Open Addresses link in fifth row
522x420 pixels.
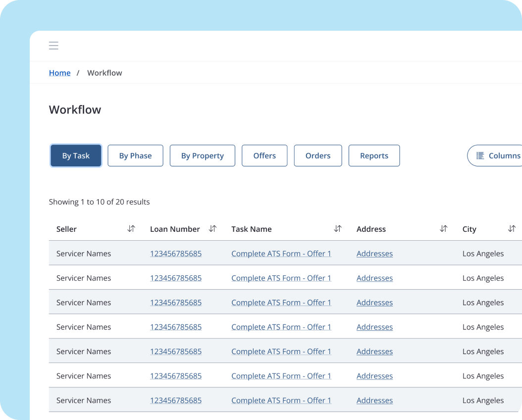(x=374, y=352)
